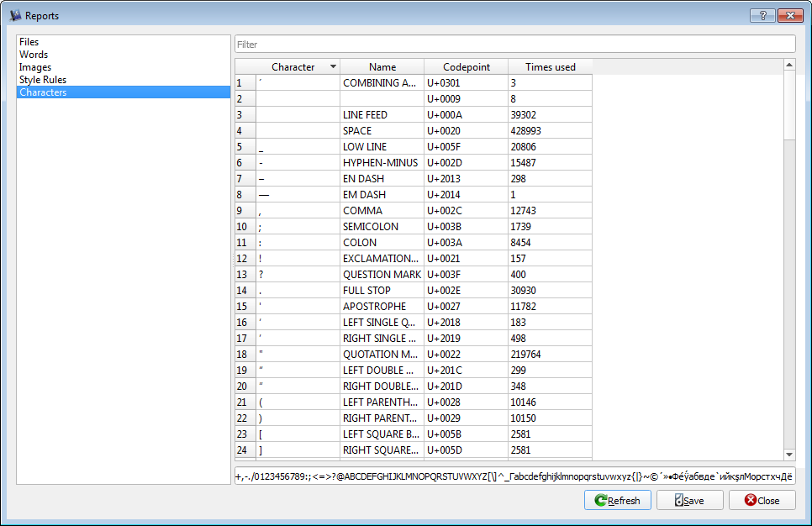Click row header number 13
Viewport: 812px width, 526px height.
tap(245, 275)
